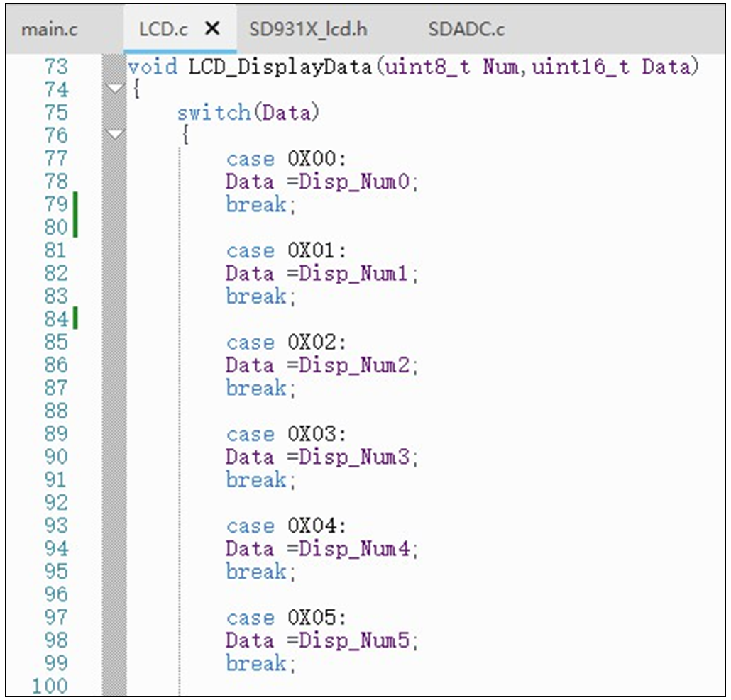The width and height of the screenshot is (731, 700).
Task: Click the case 0X03: label
Action: tap(286, 434)
